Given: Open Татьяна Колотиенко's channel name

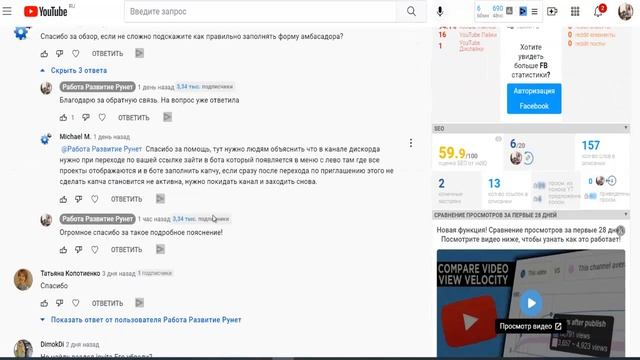Looking at the screenshot, I should [x=70, y=273].
